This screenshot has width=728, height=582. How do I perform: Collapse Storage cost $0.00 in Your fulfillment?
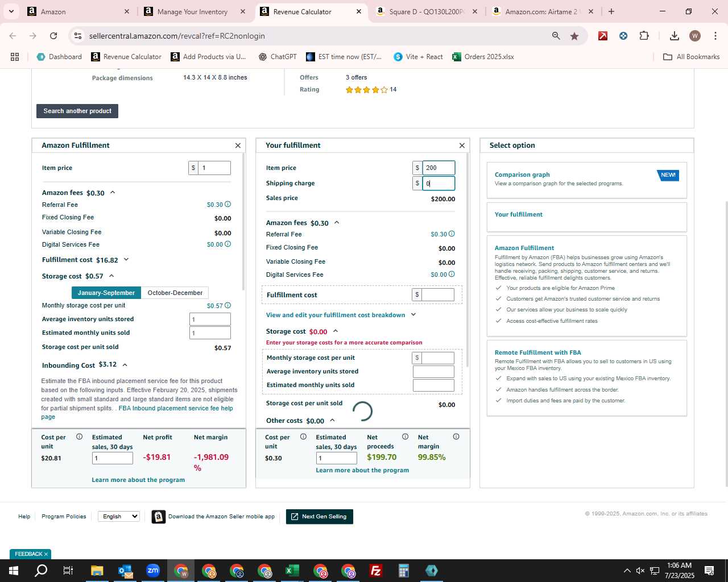(x=336, y=331)
